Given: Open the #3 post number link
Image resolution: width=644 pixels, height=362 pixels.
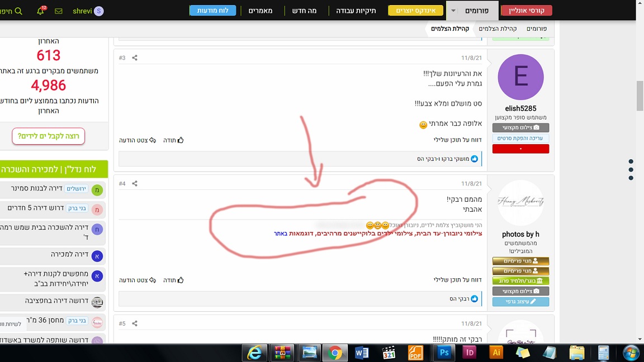Looking at the screenshot, I should coord(122,58).
